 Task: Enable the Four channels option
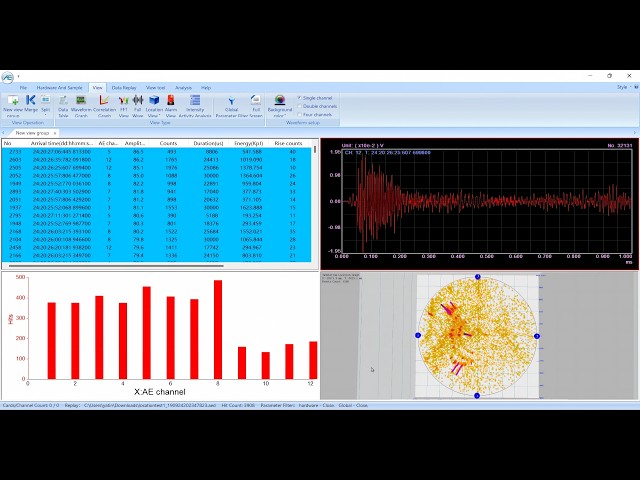[315, 115]
